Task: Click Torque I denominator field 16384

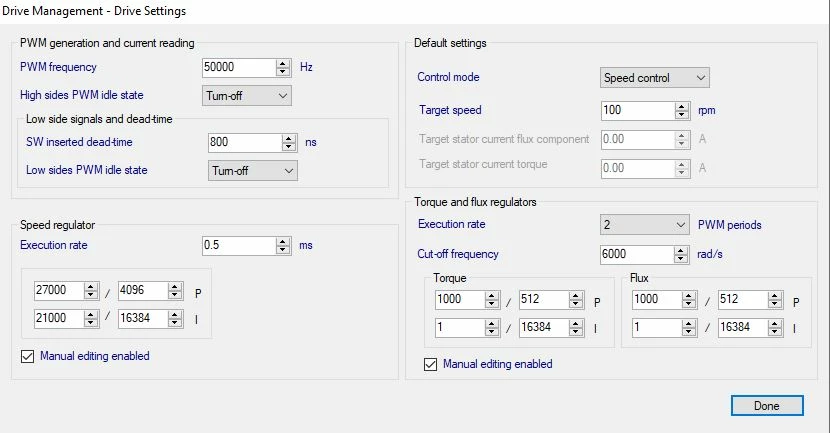Action: [544, 328]
